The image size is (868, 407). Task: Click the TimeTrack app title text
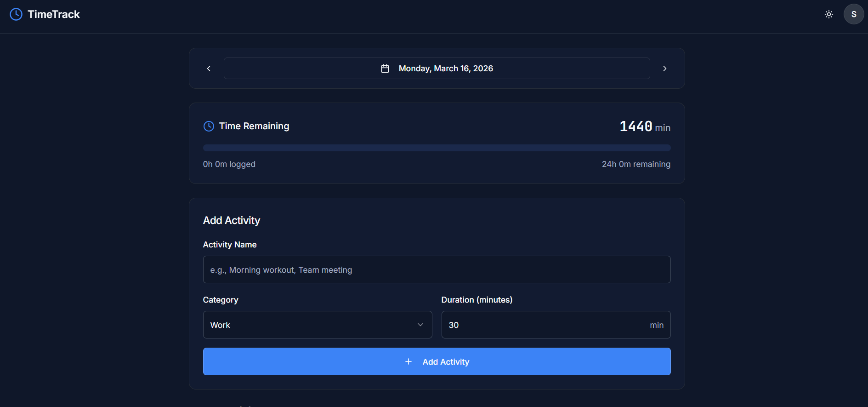(54, 14)
